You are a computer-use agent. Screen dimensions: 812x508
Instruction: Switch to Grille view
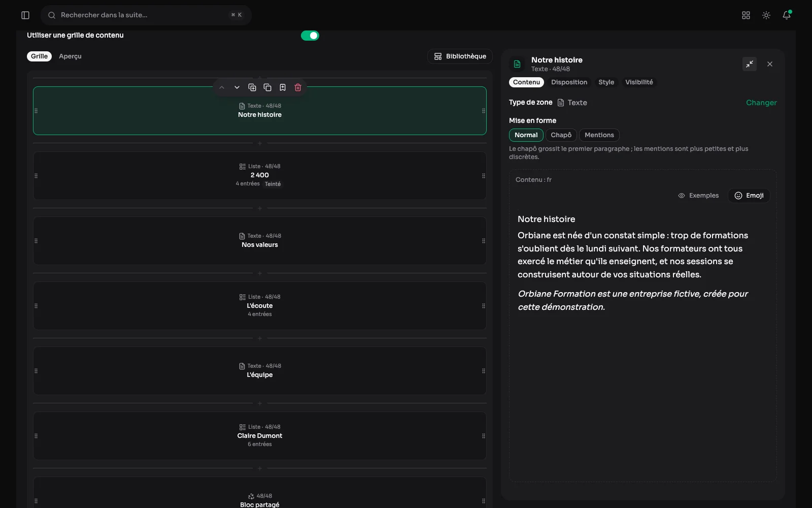coord(39,56)
